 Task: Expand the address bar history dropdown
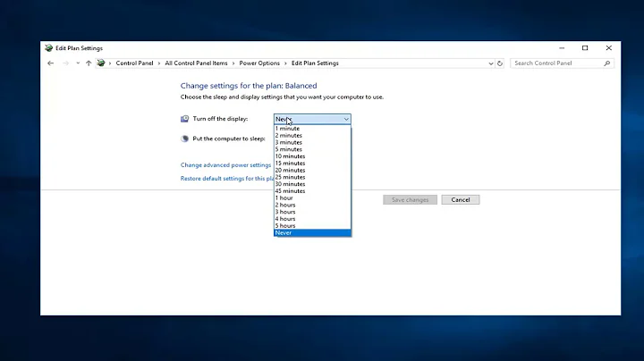tap(491, 63)
